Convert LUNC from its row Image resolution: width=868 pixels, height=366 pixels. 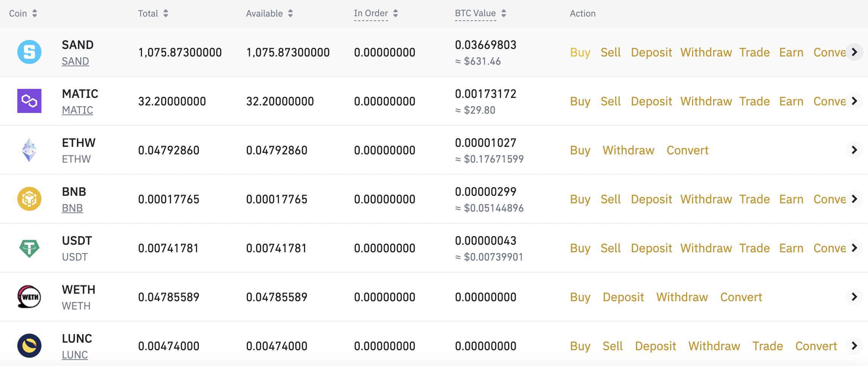coord(816,346)
